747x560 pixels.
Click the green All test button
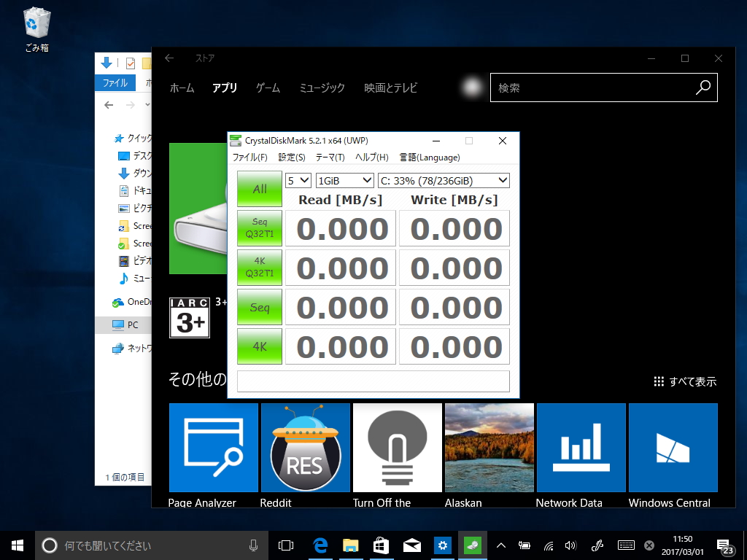259,189
